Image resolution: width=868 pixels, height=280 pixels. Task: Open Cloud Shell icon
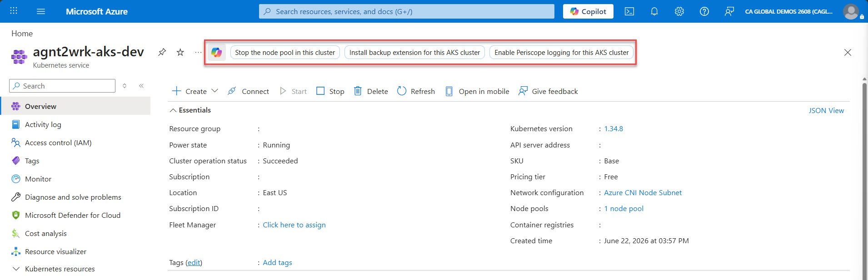coord(629,11)
